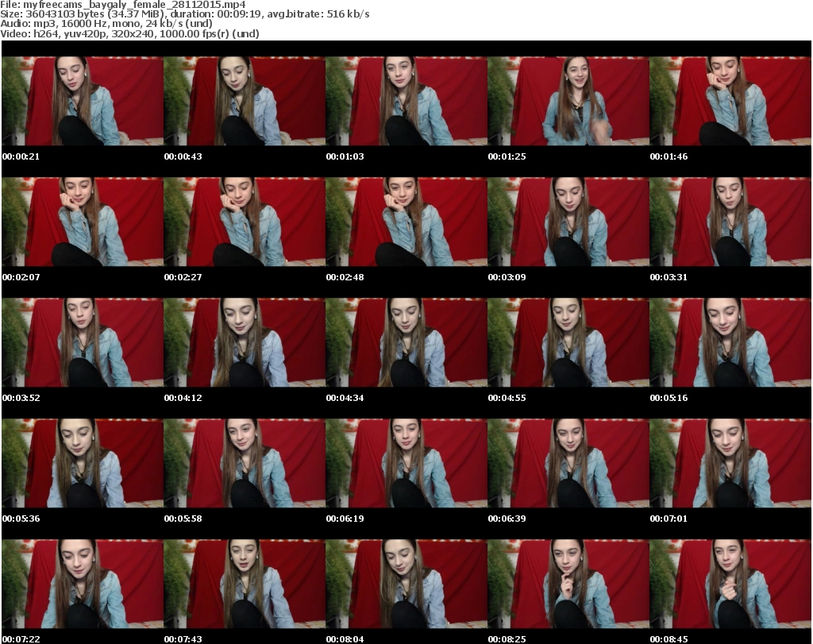Select the thumbnail frame at 00:02:48
Viewport: 813px width, 644px height.
pyautogui.click(x=406, y=222)
